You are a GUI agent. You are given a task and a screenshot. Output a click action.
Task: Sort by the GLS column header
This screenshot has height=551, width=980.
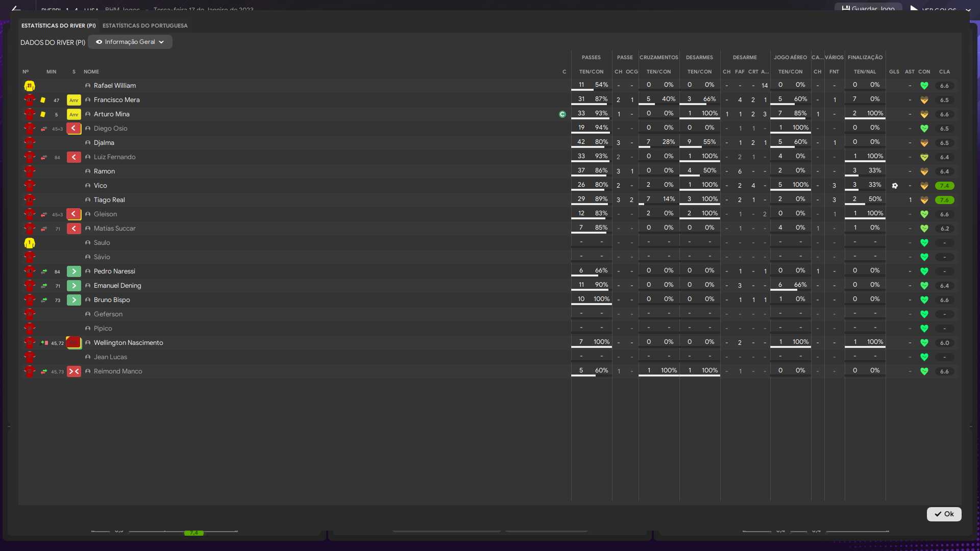[894, 72]
